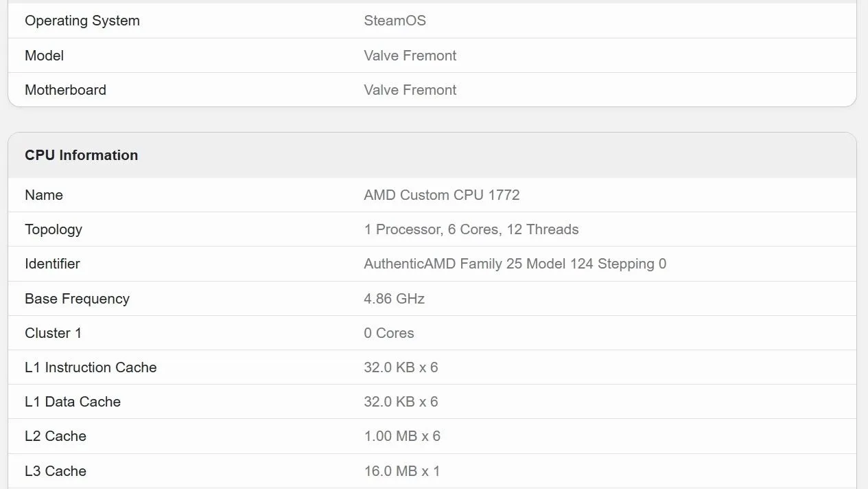Click the Motherboard row label

(65, 90)
